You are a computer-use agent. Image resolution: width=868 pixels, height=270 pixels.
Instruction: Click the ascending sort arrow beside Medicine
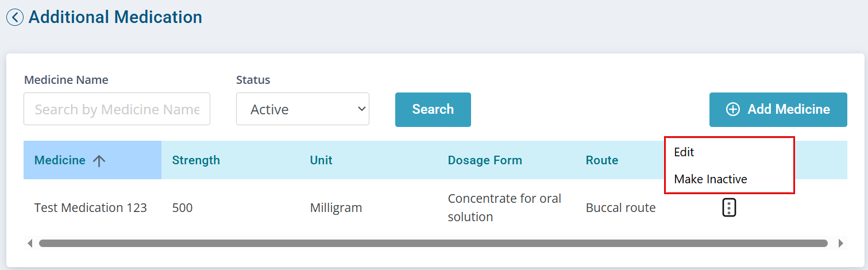point(99,161)
